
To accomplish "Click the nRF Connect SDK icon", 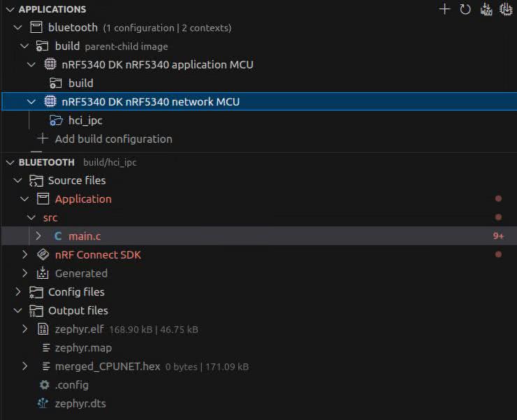I will coord(43,254).
